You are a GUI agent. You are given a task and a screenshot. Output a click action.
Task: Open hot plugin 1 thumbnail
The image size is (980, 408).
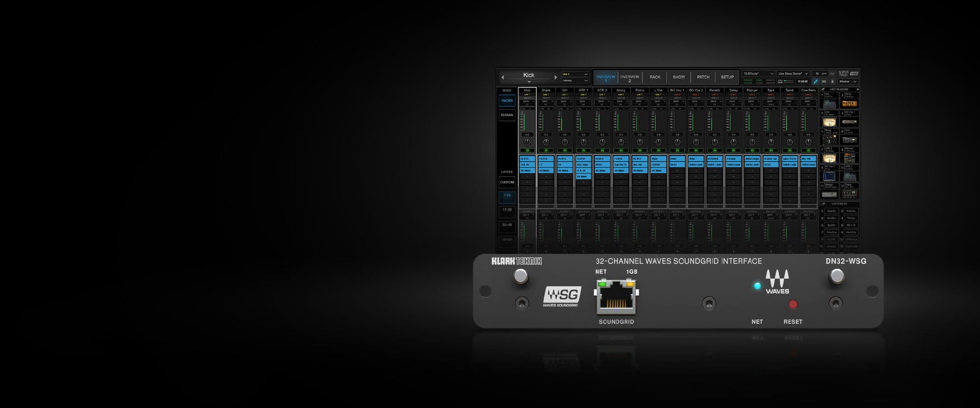tap(829, 103)
